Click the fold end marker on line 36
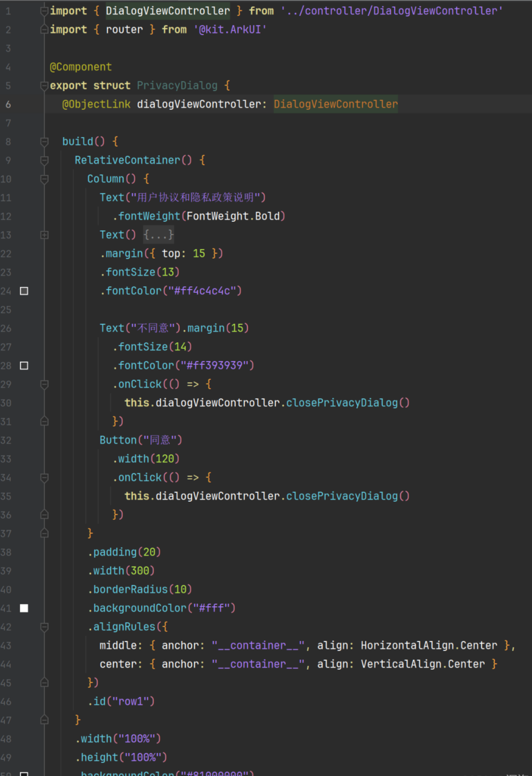Screen dimensions: 532x776 pyautogui.click(x=45, y=515)
